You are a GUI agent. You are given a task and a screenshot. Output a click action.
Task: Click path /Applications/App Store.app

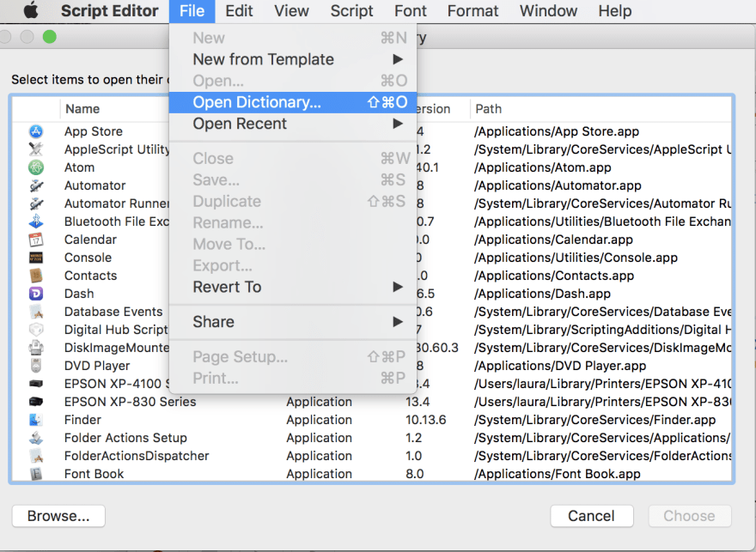(557, 131)
